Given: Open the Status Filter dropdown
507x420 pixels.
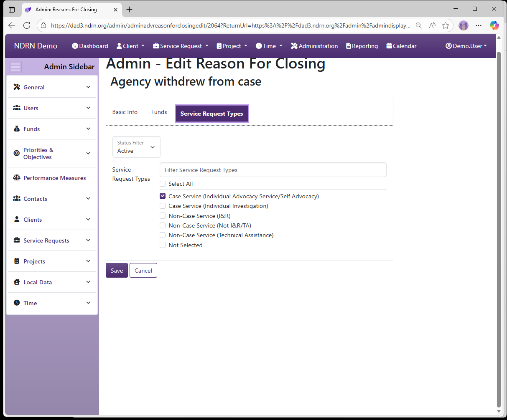Looking at the screenshot, I should click(136, 147).
